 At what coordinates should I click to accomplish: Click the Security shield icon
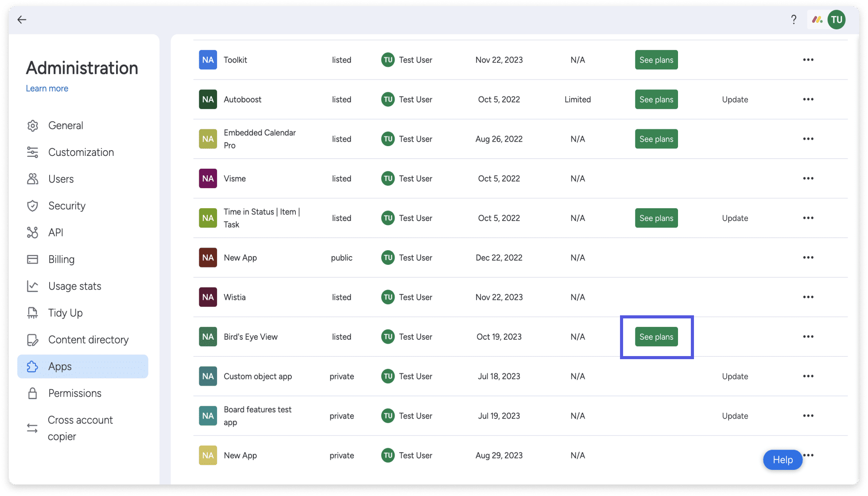32,206
